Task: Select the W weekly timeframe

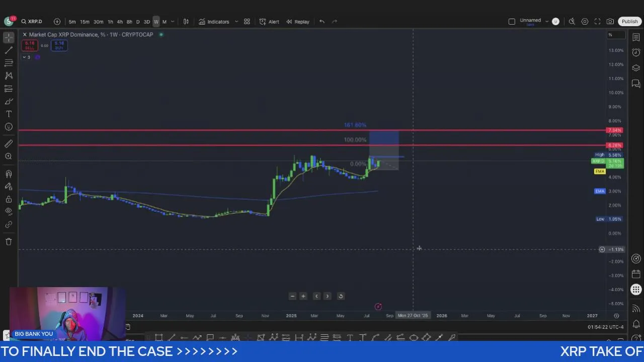Action: (x=156, y=22)
